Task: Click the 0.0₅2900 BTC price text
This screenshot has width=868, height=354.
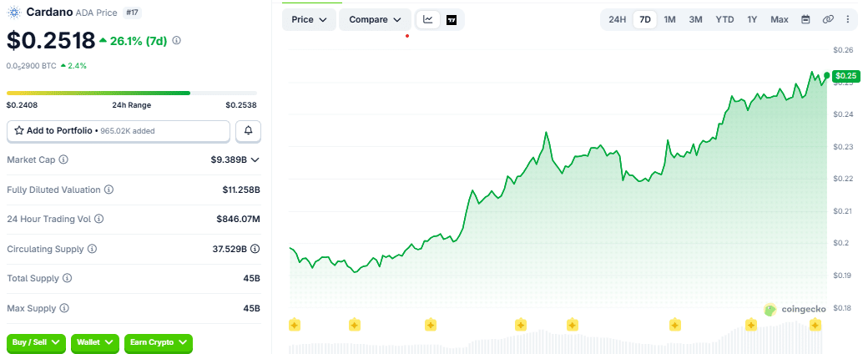Action: [32, 65]
